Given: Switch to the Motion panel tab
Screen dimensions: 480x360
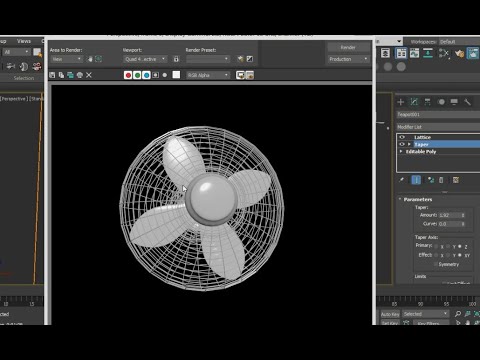Looking at the screenshot, I should 441,102.
